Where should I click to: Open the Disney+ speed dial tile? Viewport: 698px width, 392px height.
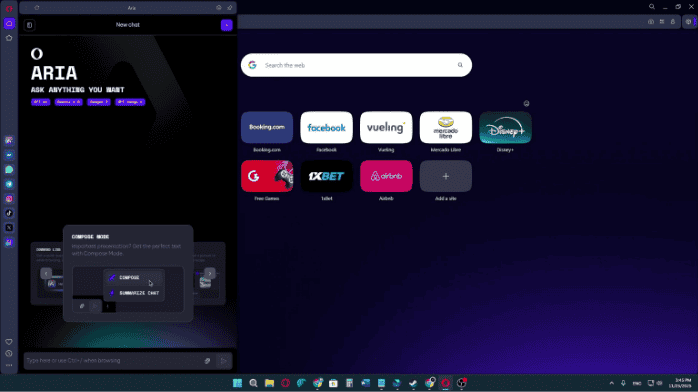505,128
